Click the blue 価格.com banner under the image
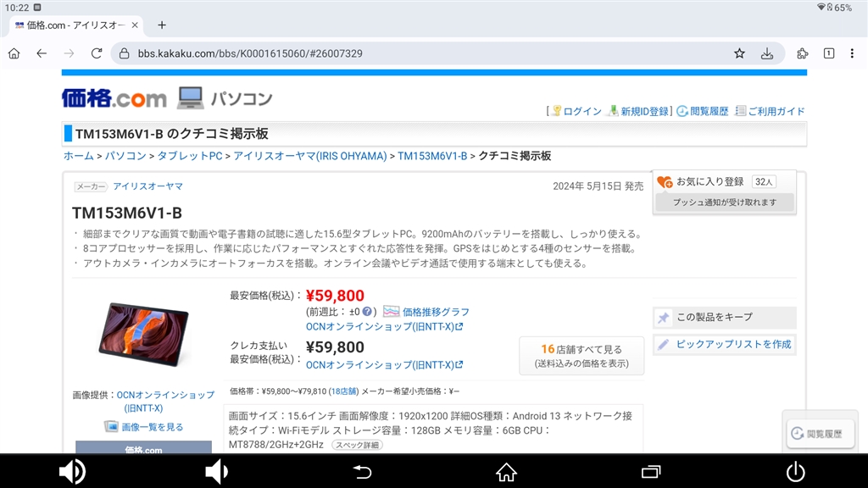Viewport: 868px width, 488px height. point(143,447)
